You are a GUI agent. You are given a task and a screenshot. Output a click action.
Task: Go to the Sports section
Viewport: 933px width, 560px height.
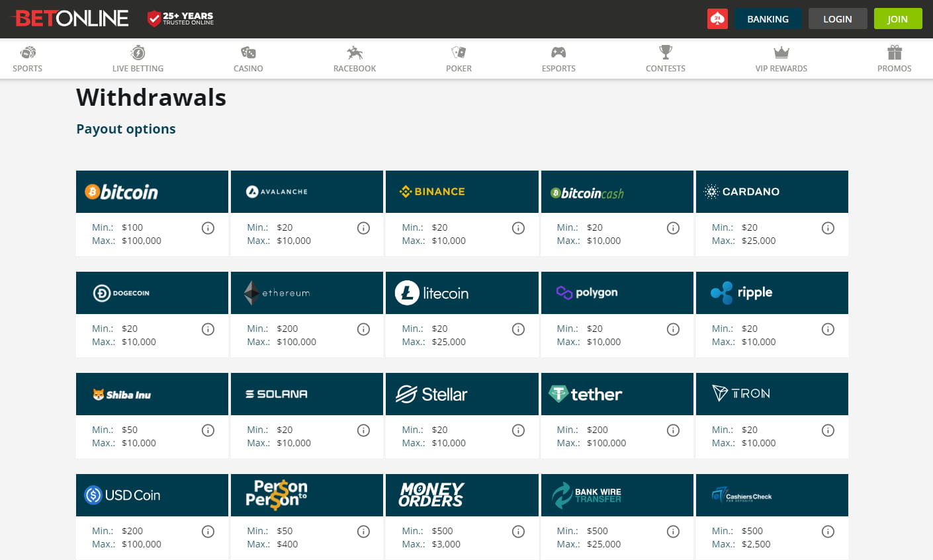coord(27,59)
